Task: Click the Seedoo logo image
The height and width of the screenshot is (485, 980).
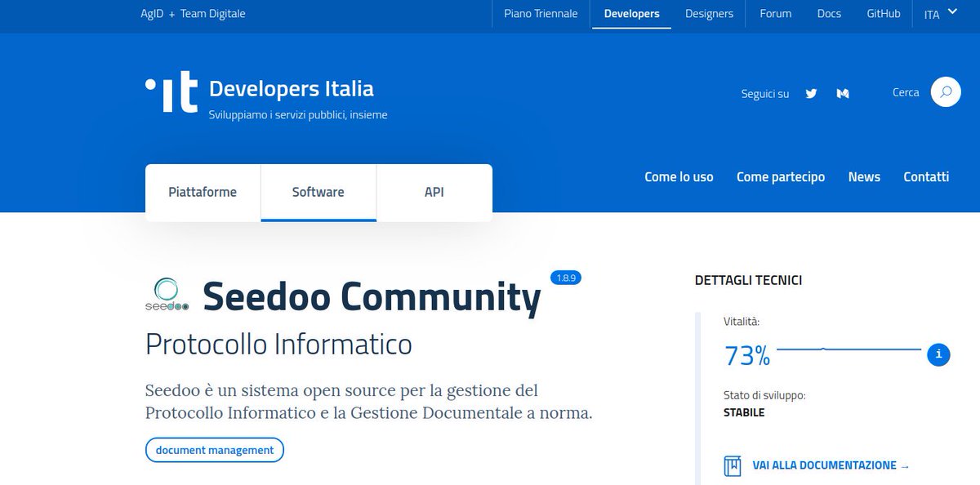Action: tap(167, 295)
